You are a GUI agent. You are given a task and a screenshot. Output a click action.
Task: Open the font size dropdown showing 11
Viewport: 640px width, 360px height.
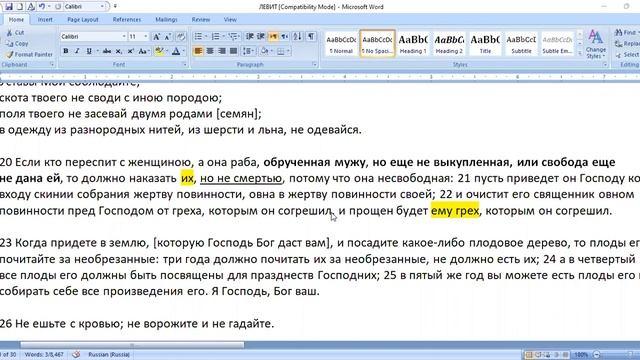146,37
